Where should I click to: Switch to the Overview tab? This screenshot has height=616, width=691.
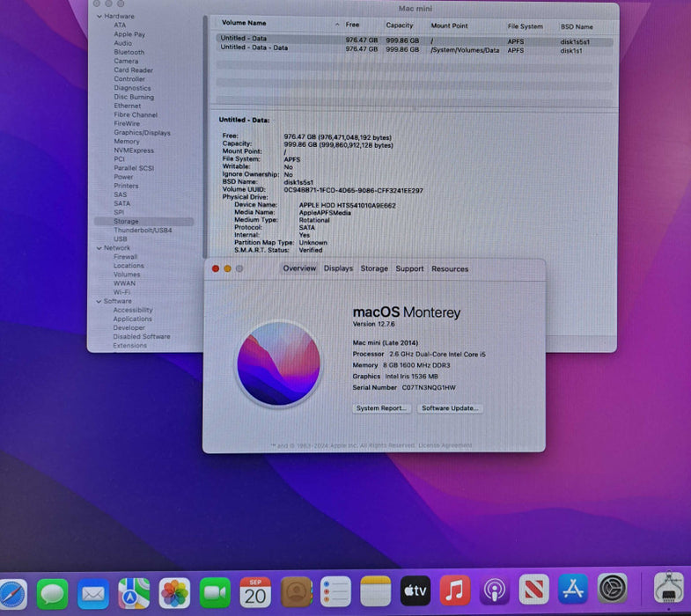(299, 268)
